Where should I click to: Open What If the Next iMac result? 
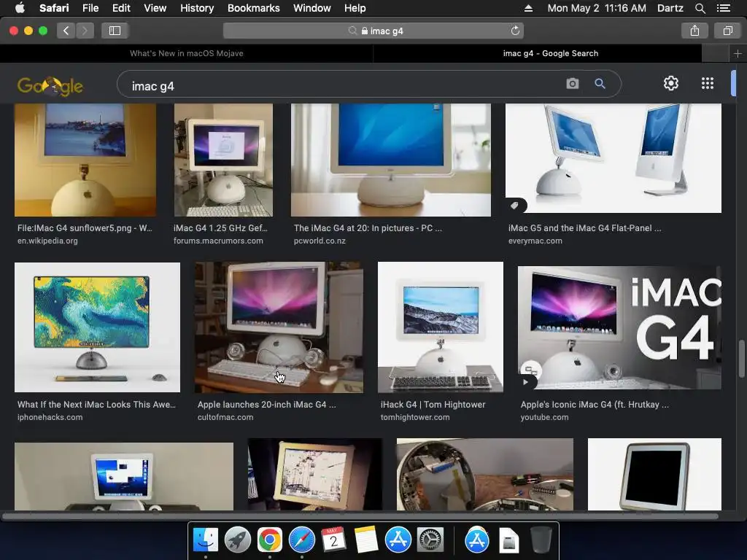pos(96,404)
